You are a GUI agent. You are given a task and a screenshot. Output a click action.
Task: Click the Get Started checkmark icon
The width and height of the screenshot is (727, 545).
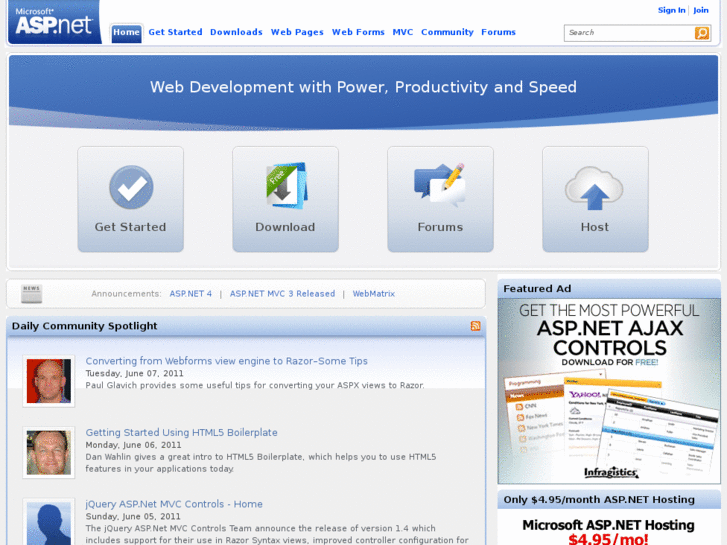click(131, 187)
